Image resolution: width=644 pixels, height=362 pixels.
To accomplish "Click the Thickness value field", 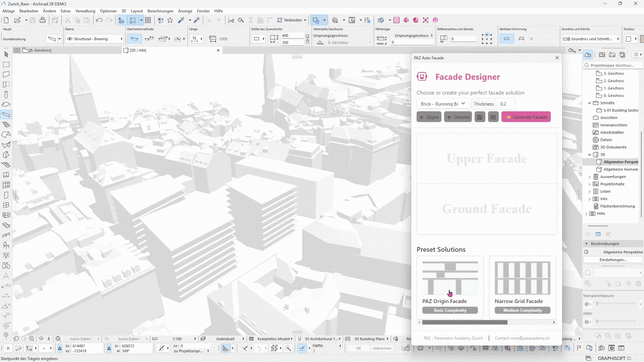I will tap(505, 104).
